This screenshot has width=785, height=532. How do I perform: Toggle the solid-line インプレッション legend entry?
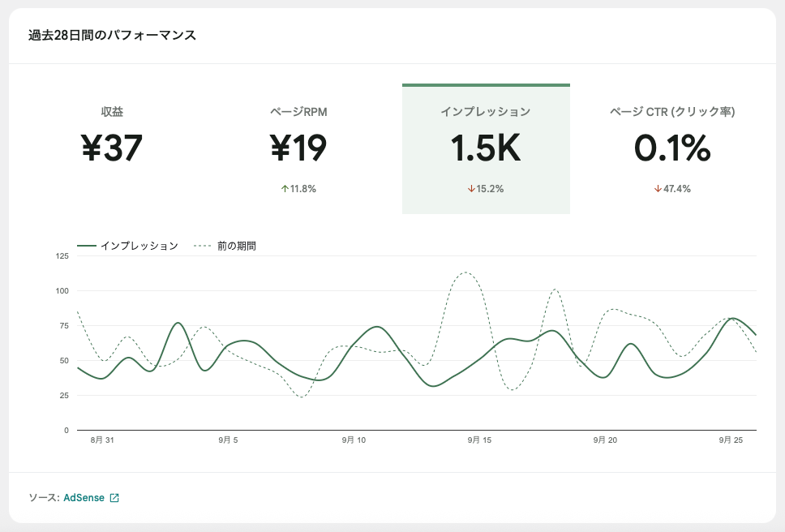click(x=128, y=246)
